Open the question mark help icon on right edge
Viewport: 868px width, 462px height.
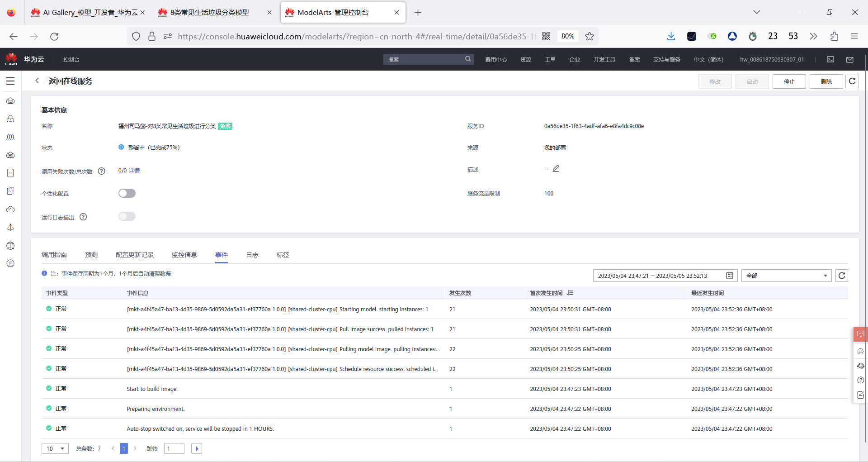tap(861, 380)
